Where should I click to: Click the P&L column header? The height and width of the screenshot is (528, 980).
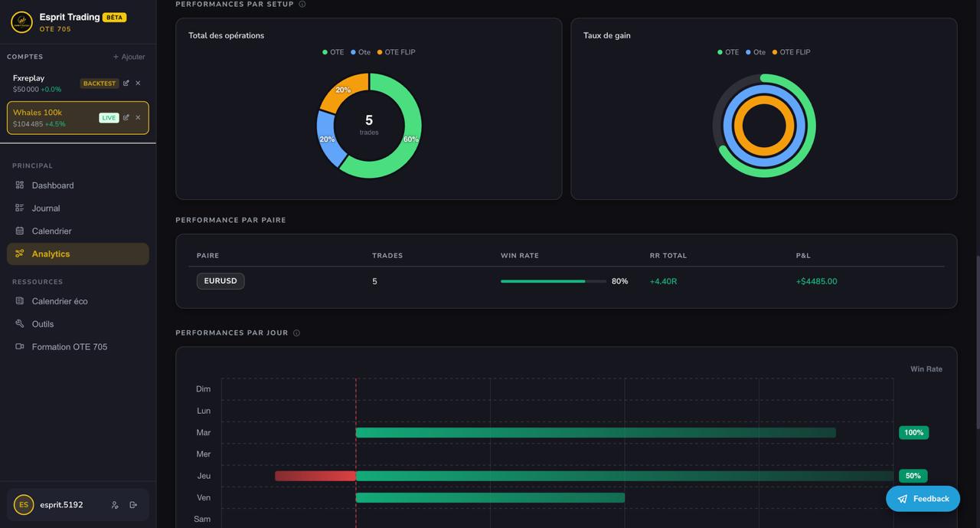coord(803,255)
